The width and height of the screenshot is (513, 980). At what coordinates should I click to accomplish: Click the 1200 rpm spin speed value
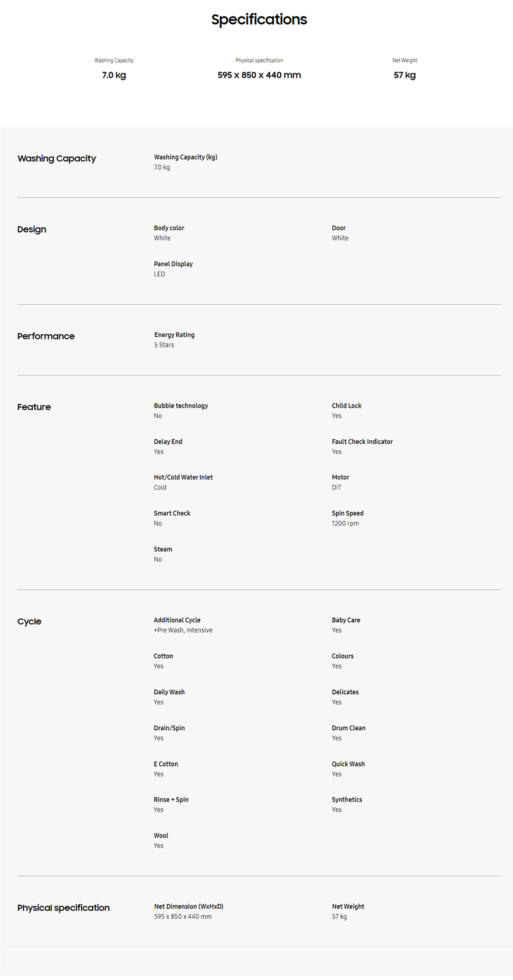[345, 523]
